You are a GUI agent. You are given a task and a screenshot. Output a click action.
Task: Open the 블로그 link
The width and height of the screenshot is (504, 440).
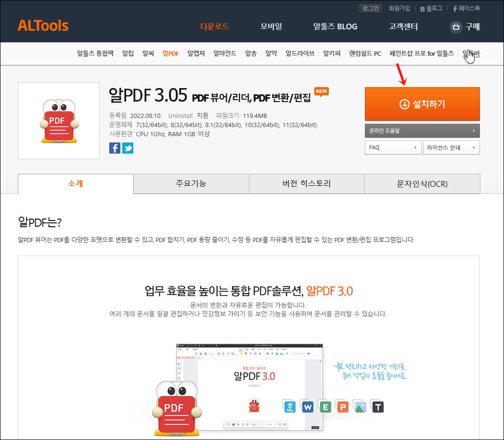click(431, 8)
